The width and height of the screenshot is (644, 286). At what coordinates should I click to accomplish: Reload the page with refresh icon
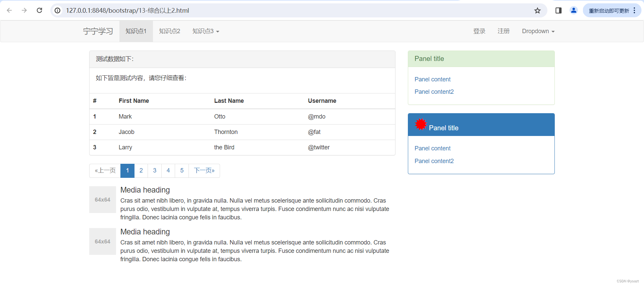coord(39,10)
